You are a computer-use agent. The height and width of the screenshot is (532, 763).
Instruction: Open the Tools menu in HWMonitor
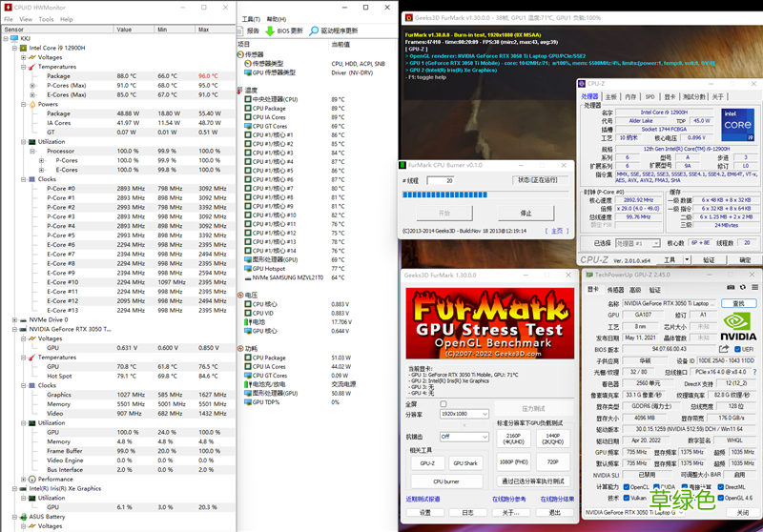[44, 18]
